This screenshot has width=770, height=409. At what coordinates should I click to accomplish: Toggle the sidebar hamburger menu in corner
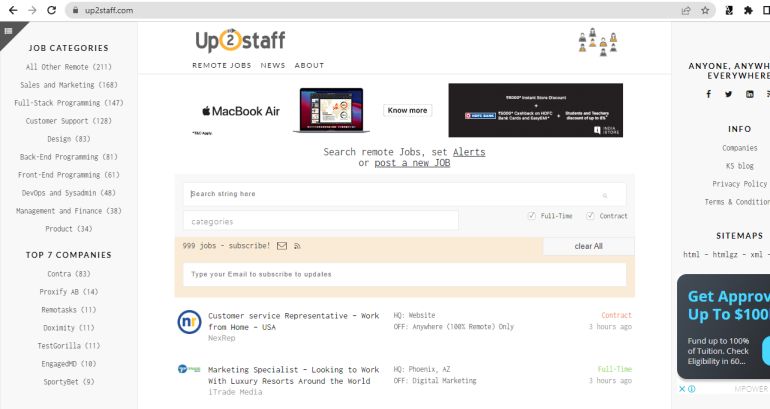click(x=8, y=30)
